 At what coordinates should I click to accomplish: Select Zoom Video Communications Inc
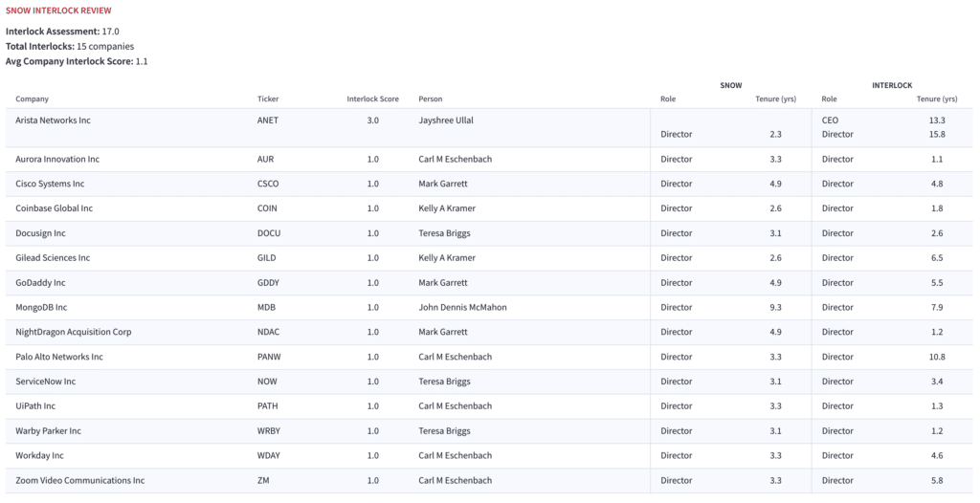click(x=80, y=480)
